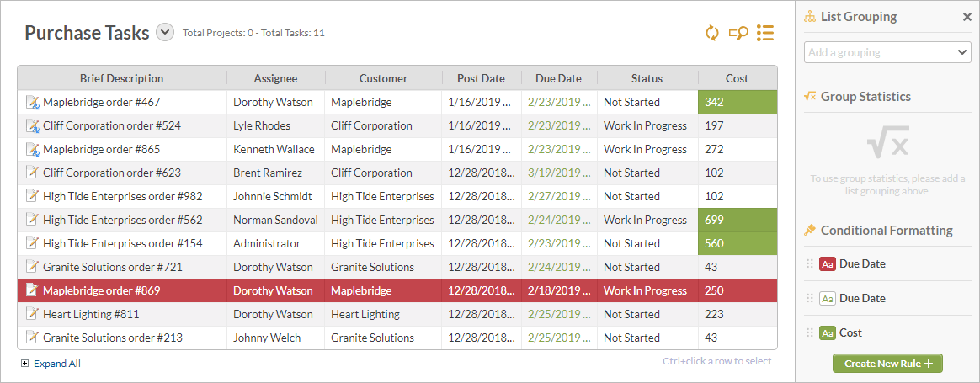Sort by the Assignee column header
Screen dimensions: 980x383
click(x=275, y=79)
